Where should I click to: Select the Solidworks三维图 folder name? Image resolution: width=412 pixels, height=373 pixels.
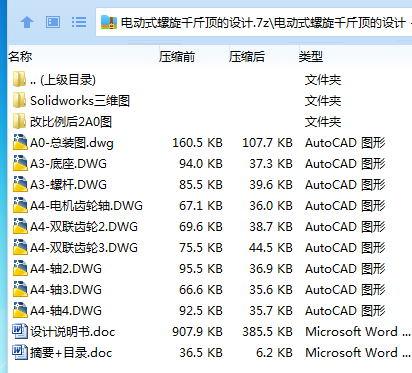click(x=80, y=101)
